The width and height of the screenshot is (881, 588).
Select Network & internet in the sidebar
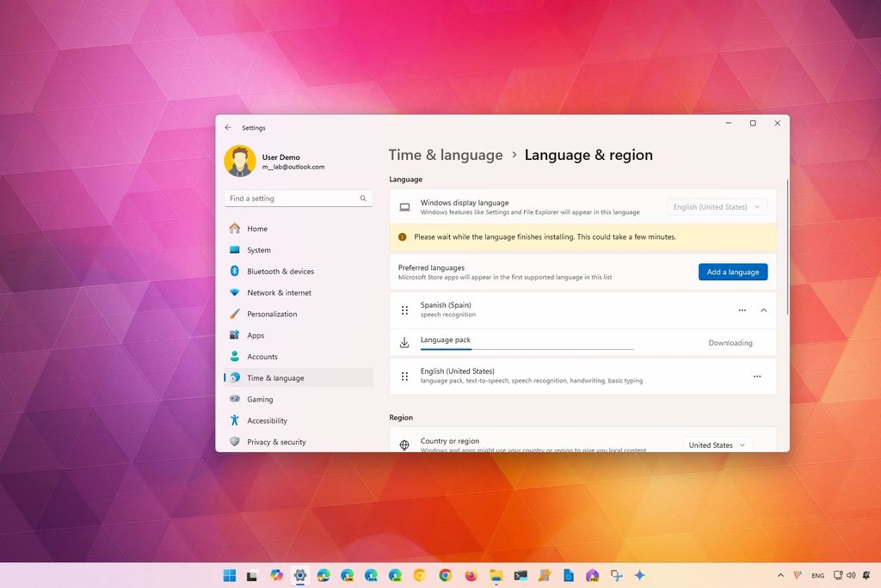(x=277, y=292)
